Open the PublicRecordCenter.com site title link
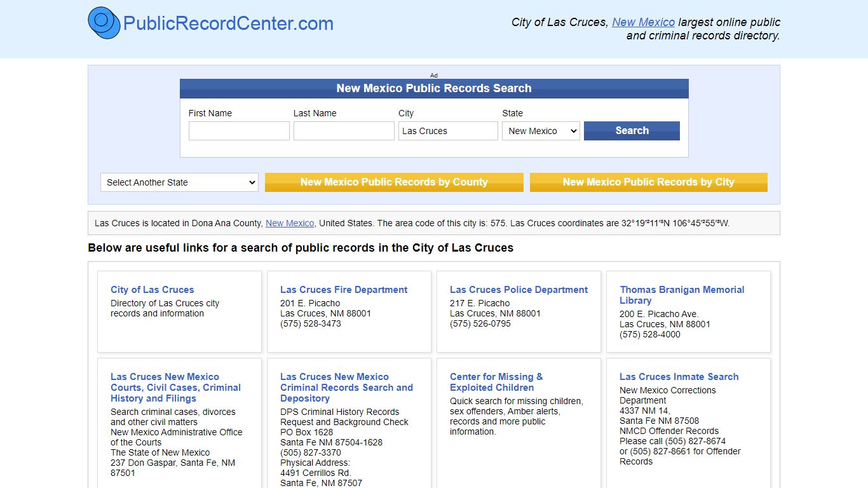 coord(228,24)
